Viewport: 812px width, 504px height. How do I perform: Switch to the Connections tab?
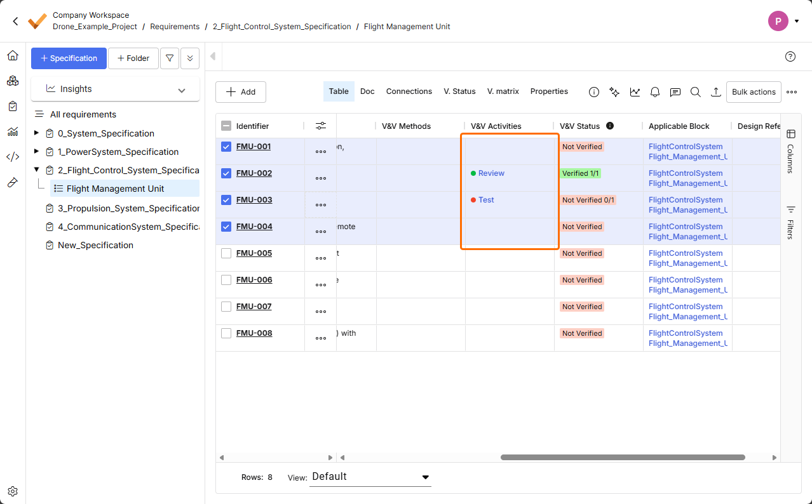click(409, 91)
